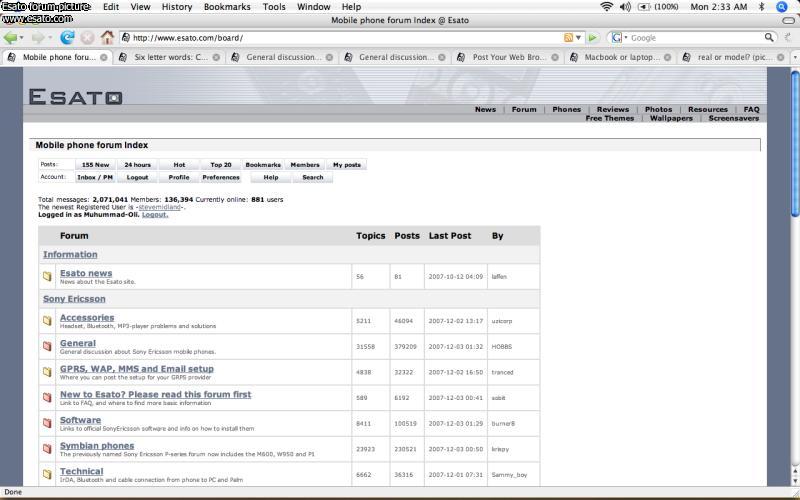Click the 'Top 20' button
This screenshot has height=500, width=800.
point(221,165)
